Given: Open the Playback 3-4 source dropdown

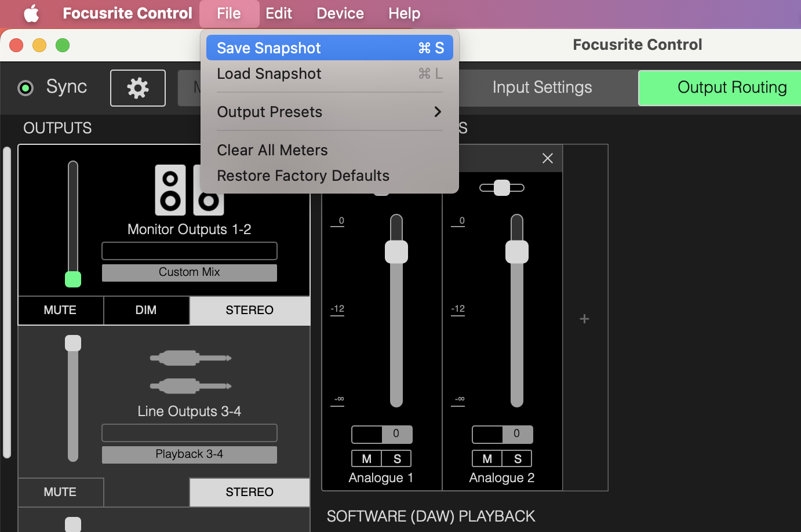Looking at the screenshot, I should click(x=190, y=454).
